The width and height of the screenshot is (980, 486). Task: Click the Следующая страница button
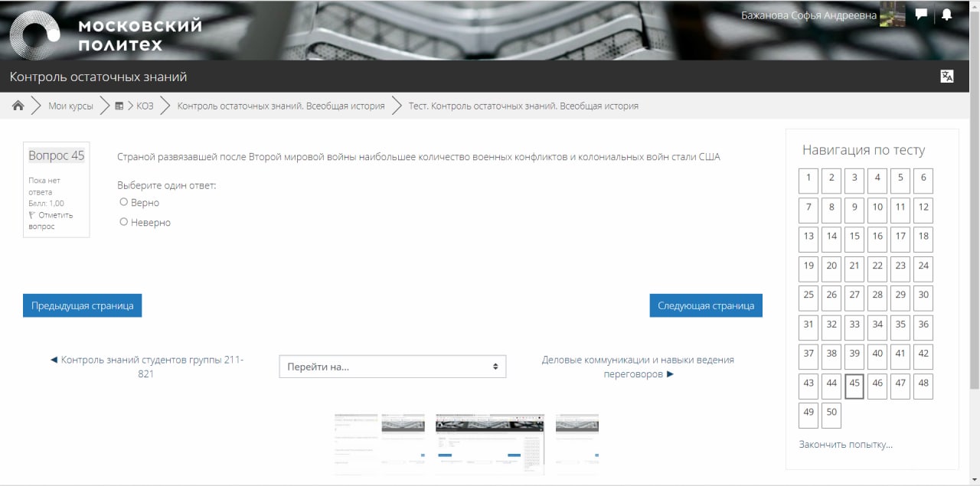[x=705, y=305]
